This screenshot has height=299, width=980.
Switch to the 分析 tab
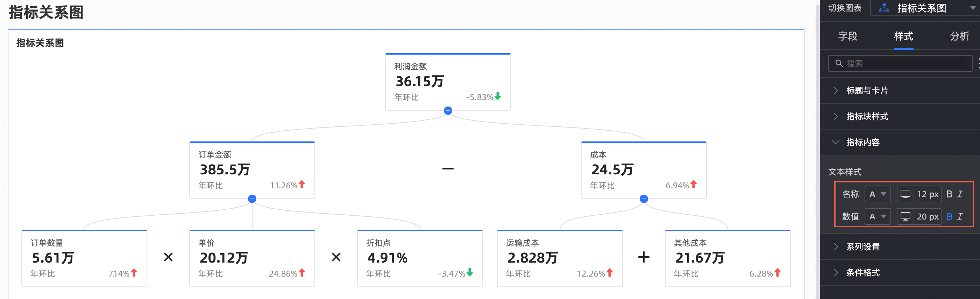pyautogui.click(x=959, y=36)
